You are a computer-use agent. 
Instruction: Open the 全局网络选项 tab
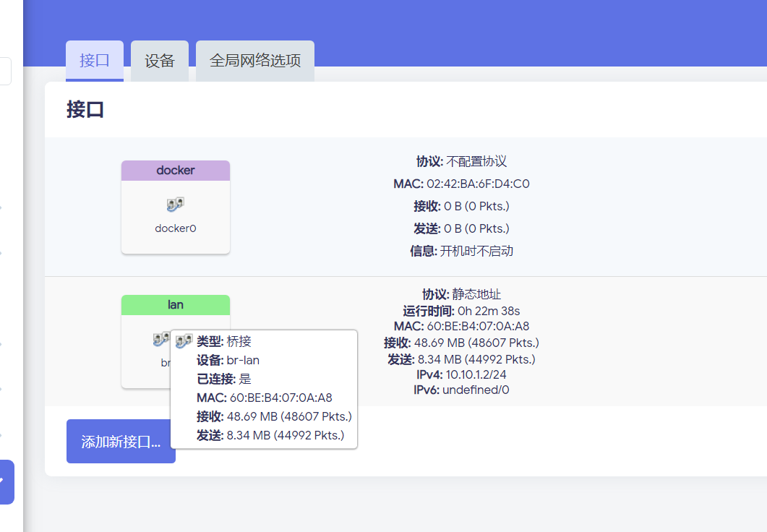(x=255, y=61)
